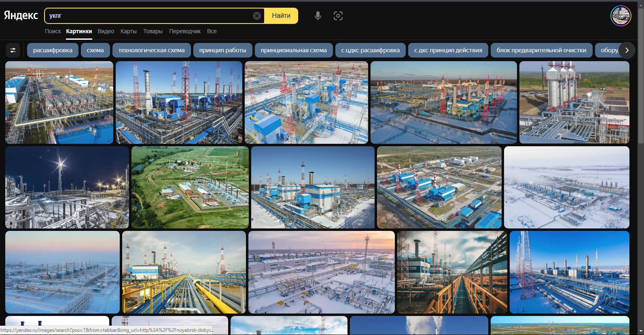Screen dimensions: 644x335
Task: Open image of orange walkway trestle bridge
Action: (x=452, y=272)
